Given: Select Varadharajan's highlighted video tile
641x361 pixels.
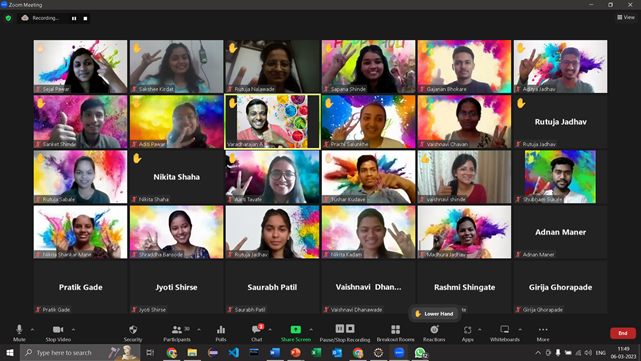Looking at the screenshot, I should pos(272,121).
